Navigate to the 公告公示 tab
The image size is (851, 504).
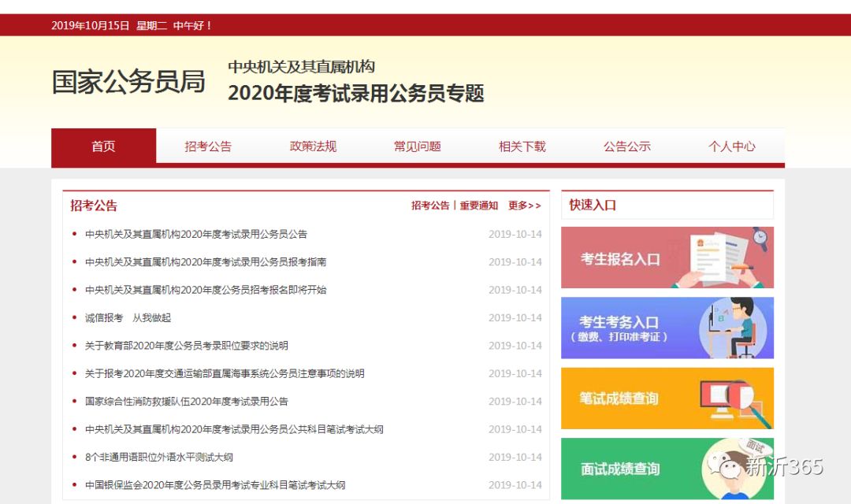click(x=627, y=146)
